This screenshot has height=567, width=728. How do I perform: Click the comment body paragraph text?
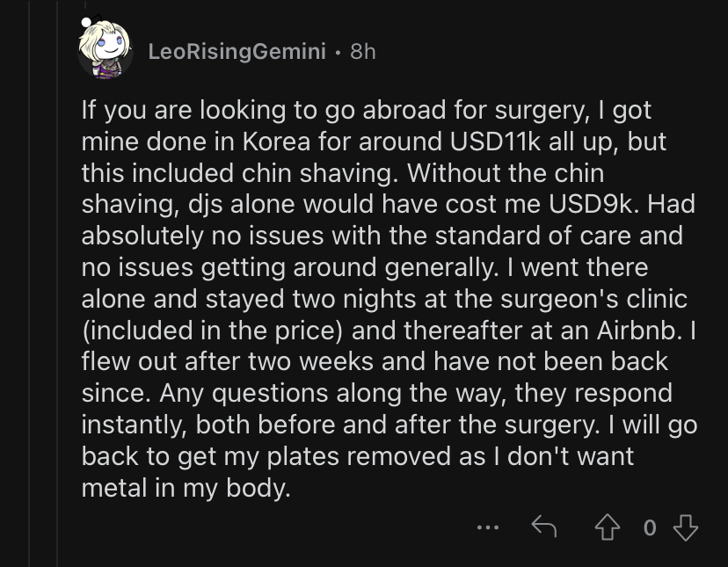389,299
